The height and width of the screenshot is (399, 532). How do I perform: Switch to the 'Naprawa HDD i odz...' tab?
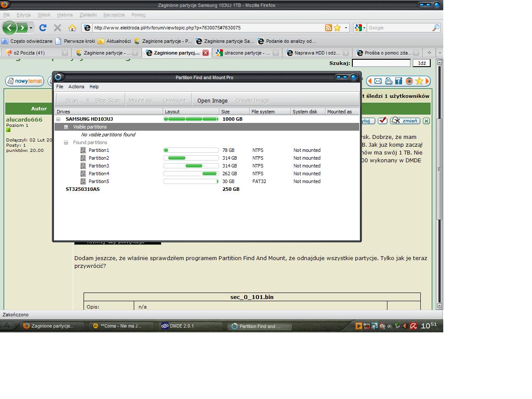pos(317,53)
